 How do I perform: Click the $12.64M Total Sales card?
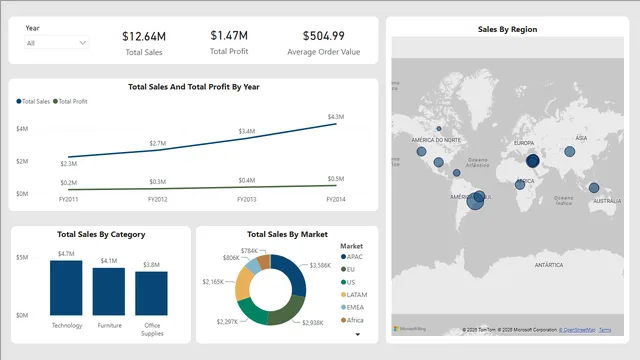click(x=144, y=43)
